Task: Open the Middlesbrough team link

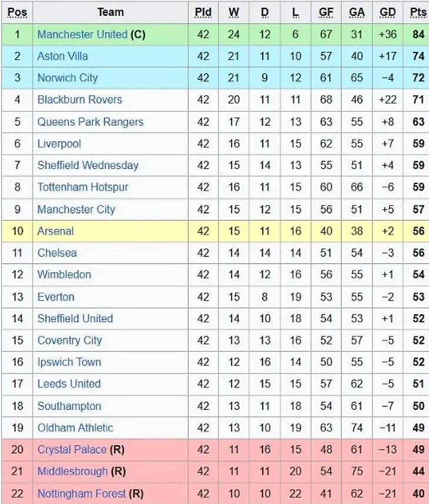Action: click(x=72, y=471)
